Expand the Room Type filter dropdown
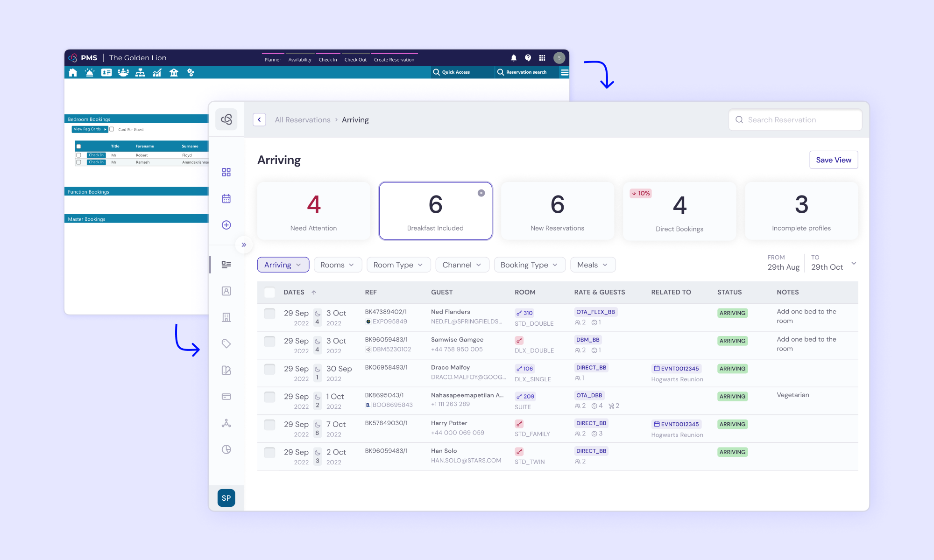Image resolution: width=934 pixels, height=560 pixels. click(x=398, y=265)
